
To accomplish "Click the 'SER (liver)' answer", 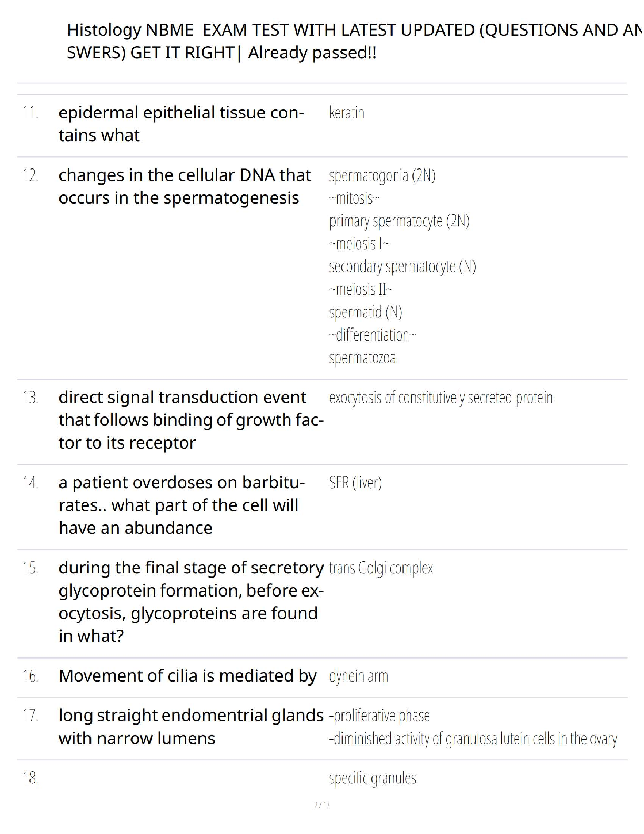I will [356, 482].
